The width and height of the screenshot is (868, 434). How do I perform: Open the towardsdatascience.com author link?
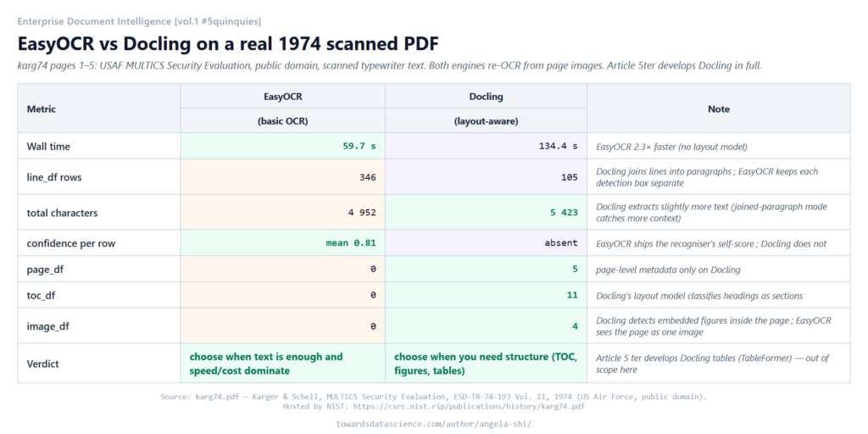pos(433,424)
